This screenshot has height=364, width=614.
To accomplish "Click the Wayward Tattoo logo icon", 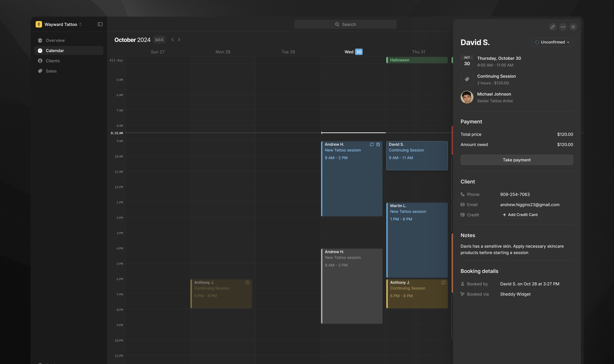I will pos(39,24).
